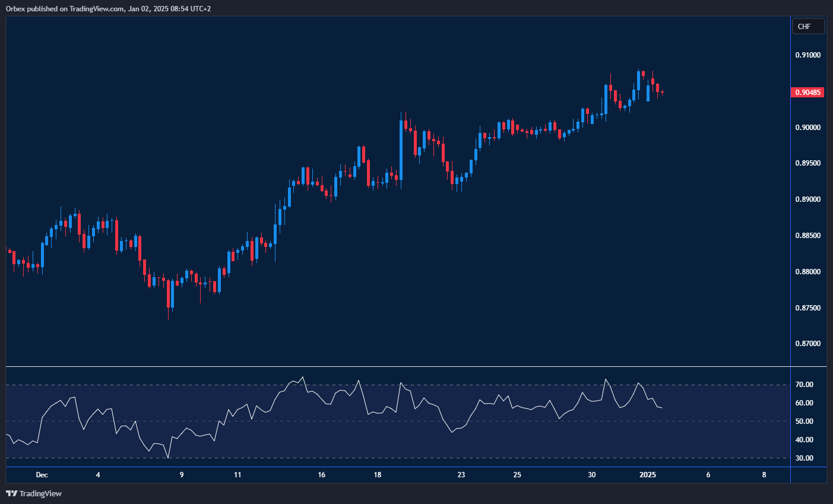Click the 30 date marker on time axis

(592, 475)
